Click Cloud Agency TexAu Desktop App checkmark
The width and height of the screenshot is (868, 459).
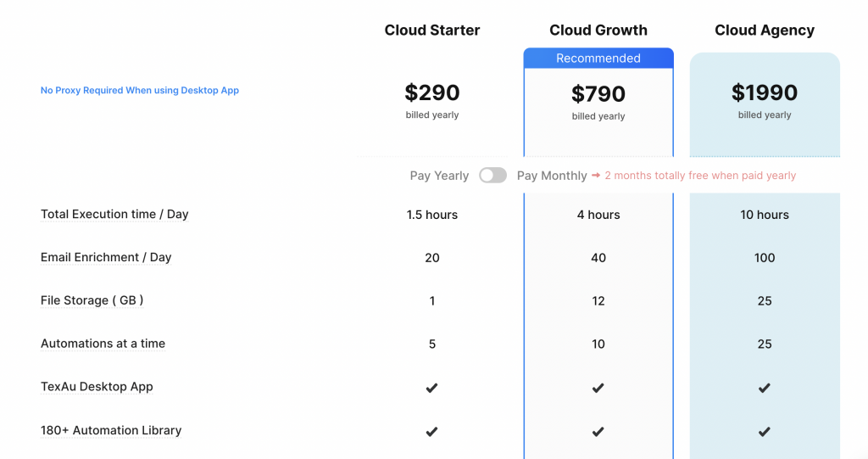pyautogui.click(x=764, y=388)
